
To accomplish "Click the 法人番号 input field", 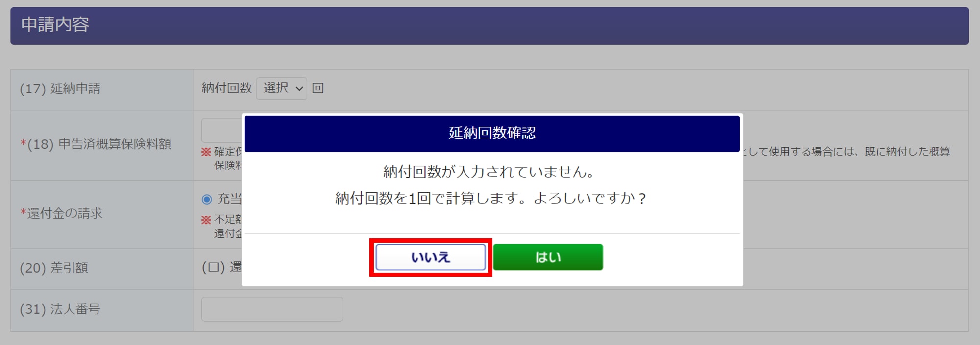I will tap(272, 309).
